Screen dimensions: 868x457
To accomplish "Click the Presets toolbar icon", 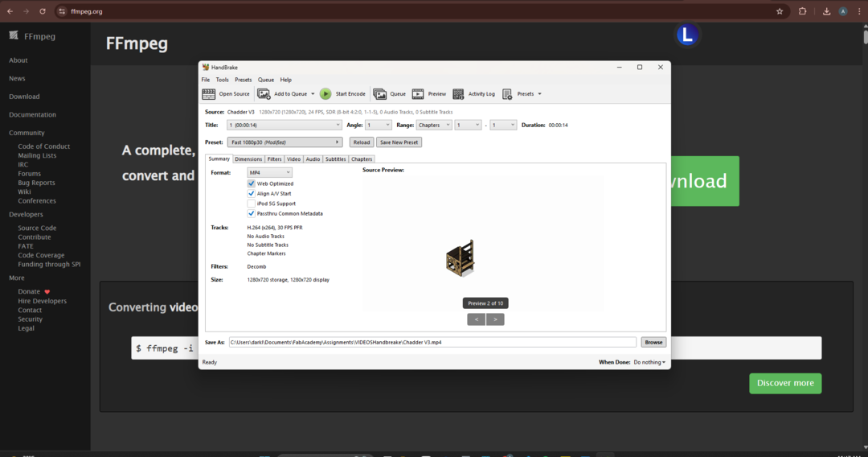I will 507,94.
